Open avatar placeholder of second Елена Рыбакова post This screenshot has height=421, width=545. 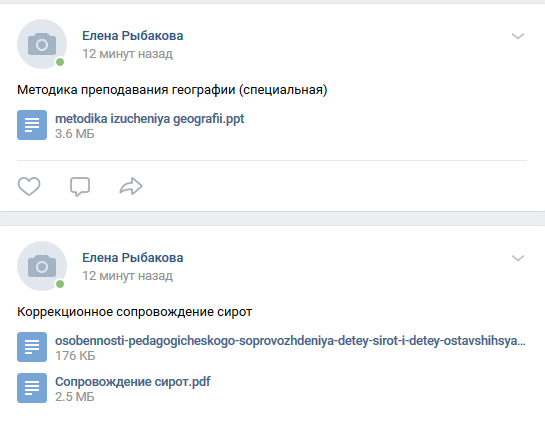[42, 266]
